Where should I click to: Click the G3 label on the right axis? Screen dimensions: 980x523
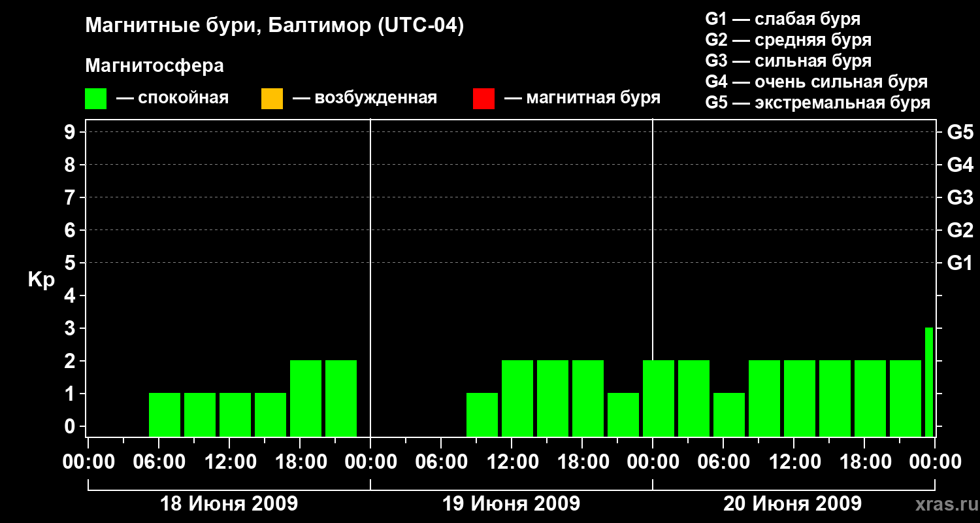point(960,198)
